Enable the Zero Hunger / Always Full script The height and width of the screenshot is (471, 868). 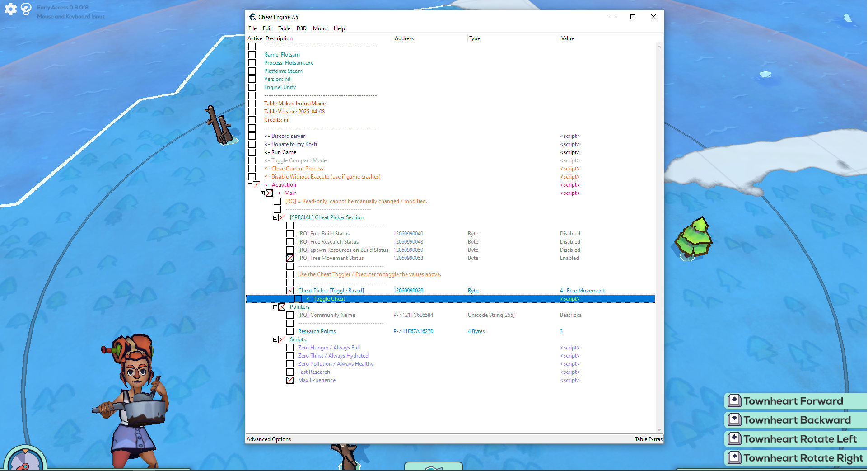(290, 348)
